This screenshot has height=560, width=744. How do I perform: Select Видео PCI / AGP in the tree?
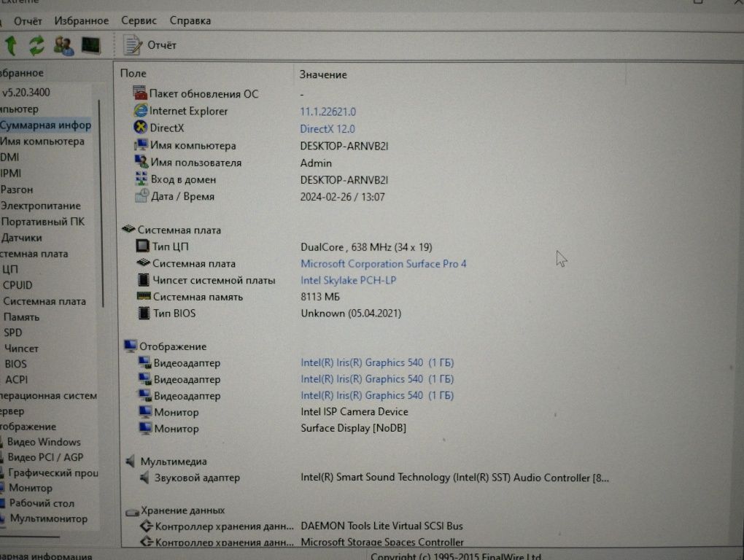[x=45, y=457]
